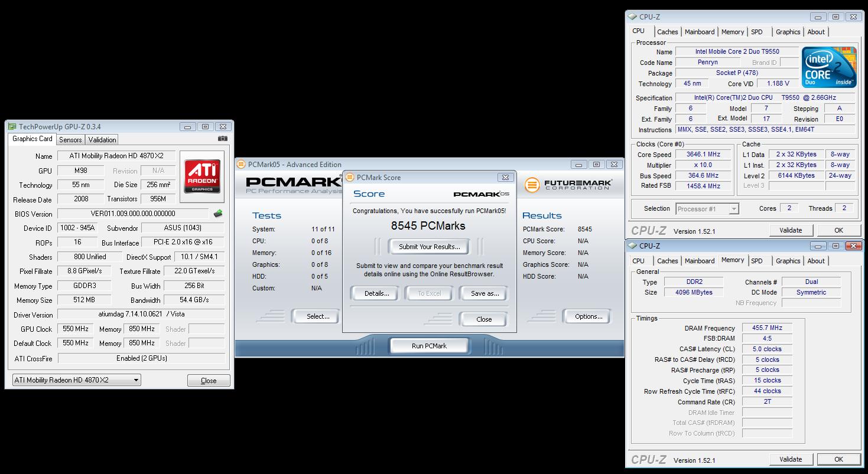Click To Excel button in score dialog

(x=430, y=293)
